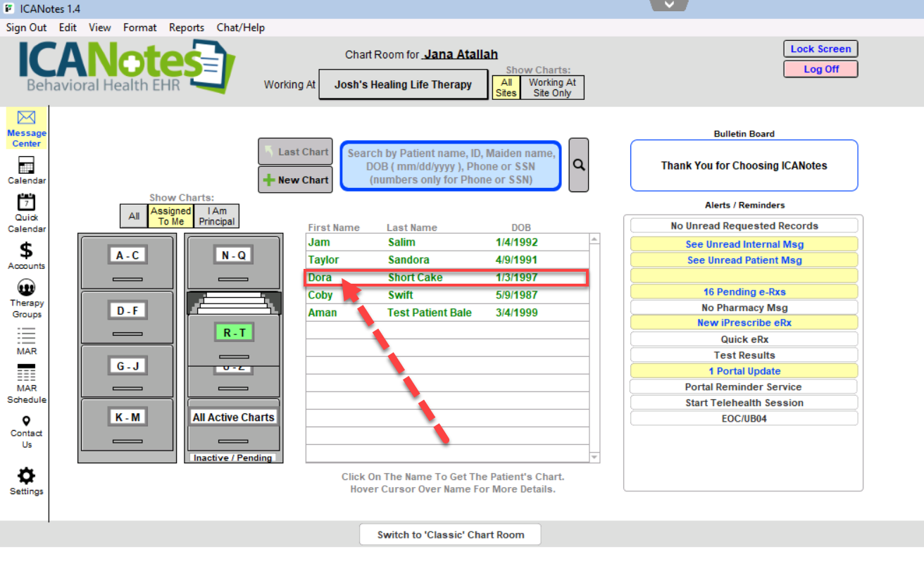
Task: Click the Contact Us pin icon
Action: pos(26,421)
